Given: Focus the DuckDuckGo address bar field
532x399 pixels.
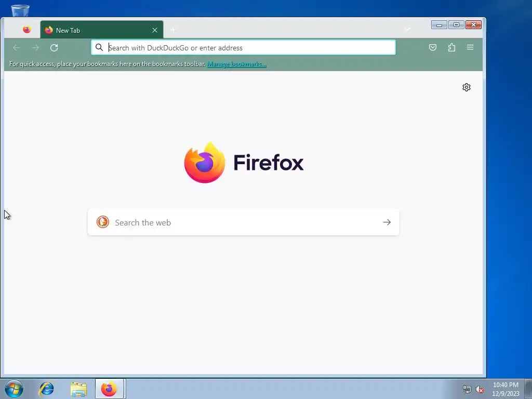Looking at the screenshot, I should coord(243,47).
